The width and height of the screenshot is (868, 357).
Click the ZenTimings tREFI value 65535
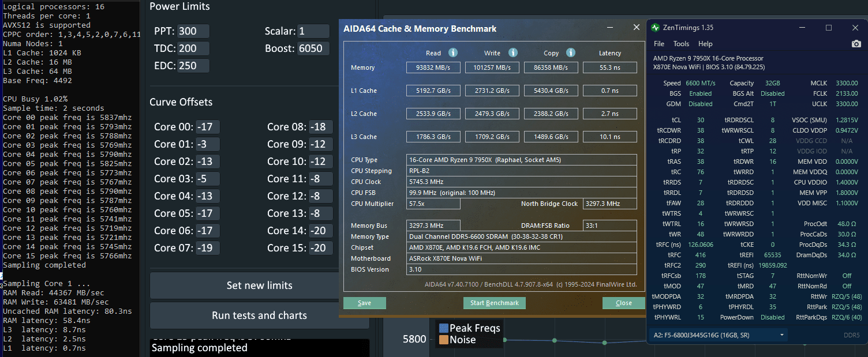point(772,254)
